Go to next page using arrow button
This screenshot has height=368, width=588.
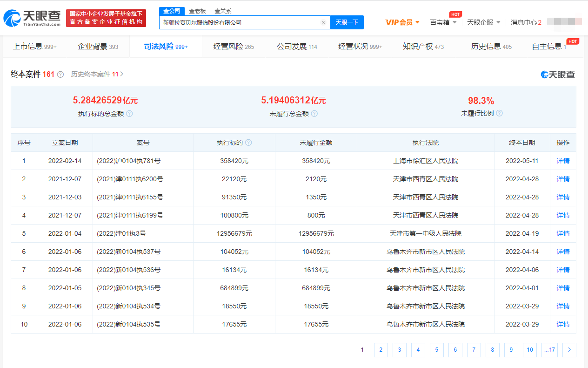coord(569,350)
